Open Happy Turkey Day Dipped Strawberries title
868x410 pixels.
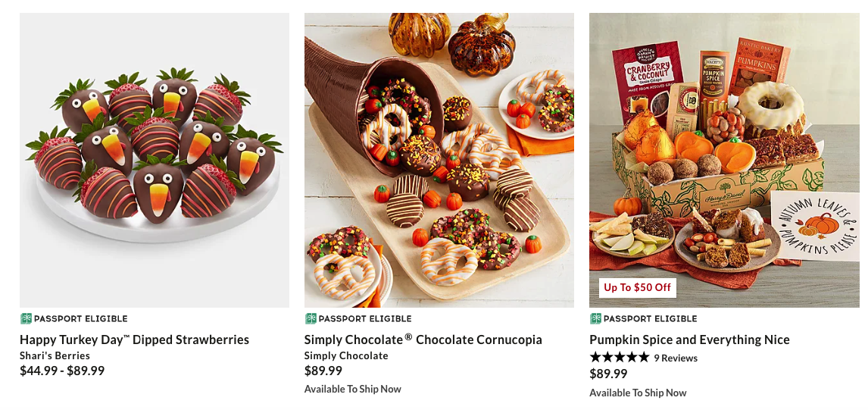point(135,340)
